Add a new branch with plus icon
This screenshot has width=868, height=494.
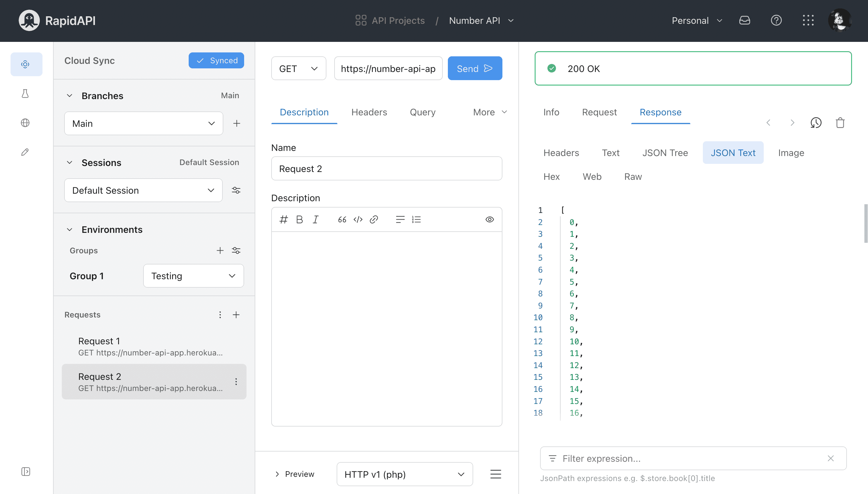[x=237, y=123]
